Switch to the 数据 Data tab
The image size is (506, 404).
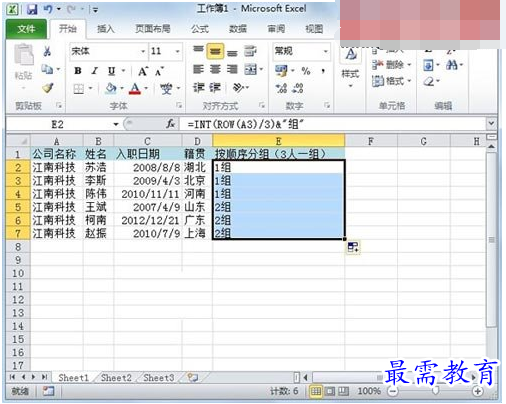click(x=238, y=29)
